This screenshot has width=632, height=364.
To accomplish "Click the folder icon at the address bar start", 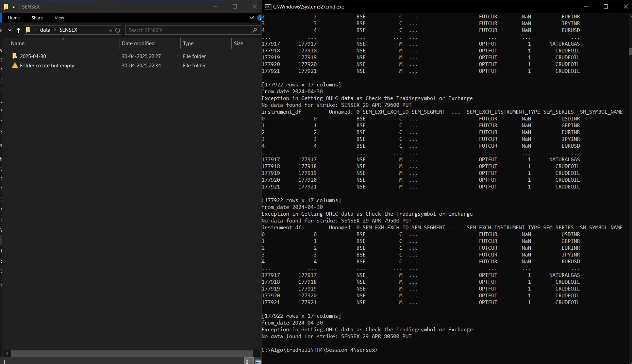I will point(28,30).
